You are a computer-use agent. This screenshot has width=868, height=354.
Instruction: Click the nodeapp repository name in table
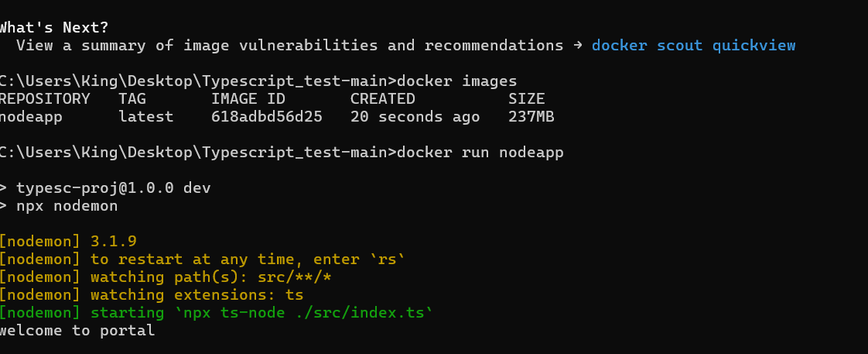click(31, 117)
